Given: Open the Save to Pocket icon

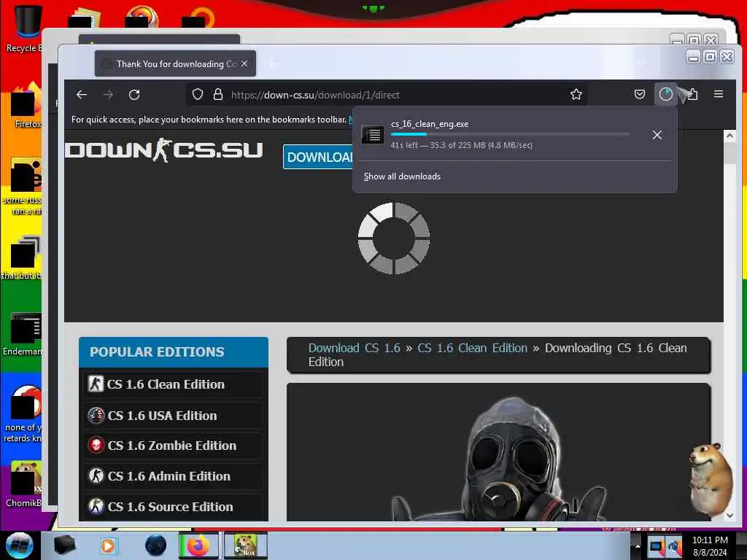Looking at the screenshot, I should point(640,94).
